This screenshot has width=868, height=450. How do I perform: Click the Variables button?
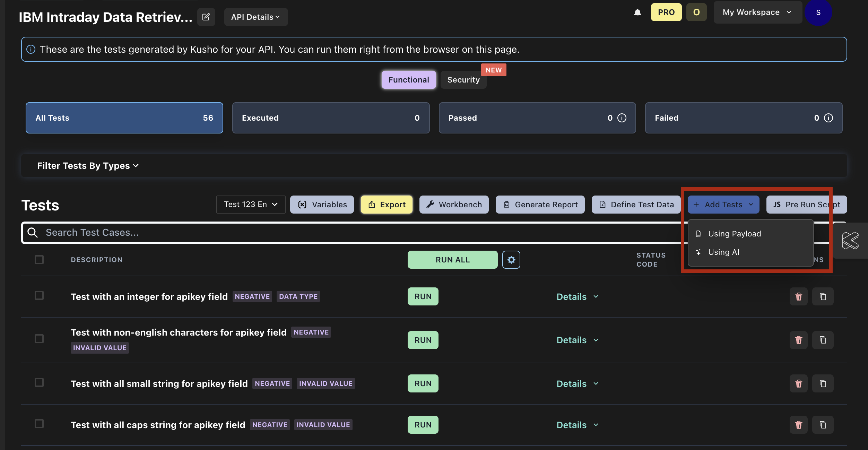click(322, 205)
